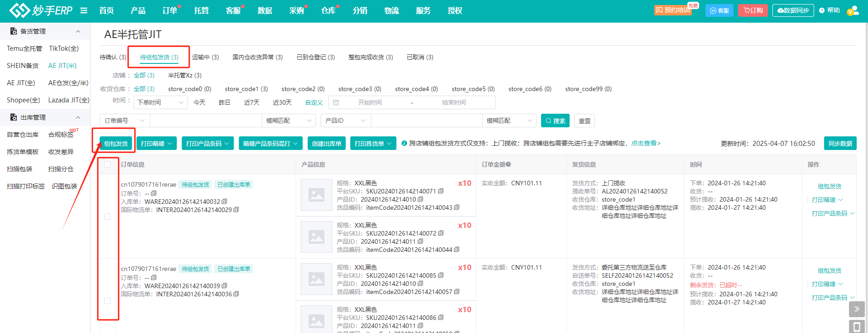Switch to the 运输中 (3) tab
The height and width of the screenshot is (333, 868).
click(x=205, y=57)
